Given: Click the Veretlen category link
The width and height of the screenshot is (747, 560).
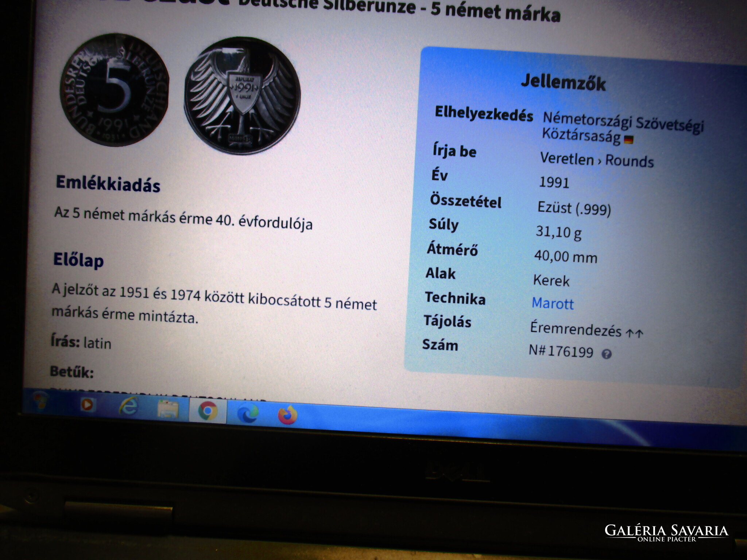Looking at the screenshot, I should (x=567, y=159).
